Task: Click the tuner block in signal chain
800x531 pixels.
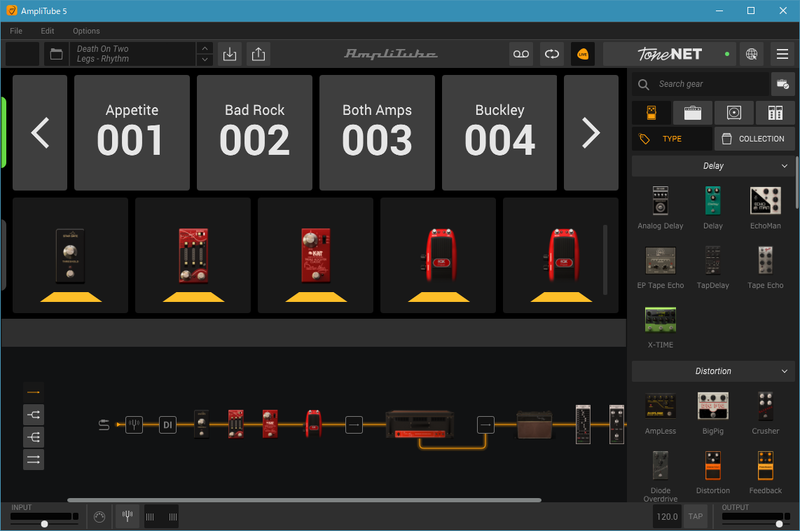Action: (x=134, y=424)
